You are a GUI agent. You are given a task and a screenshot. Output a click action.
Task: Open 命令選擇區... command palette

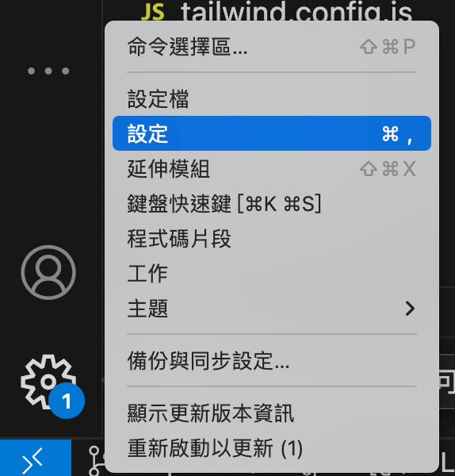(272, 47)
